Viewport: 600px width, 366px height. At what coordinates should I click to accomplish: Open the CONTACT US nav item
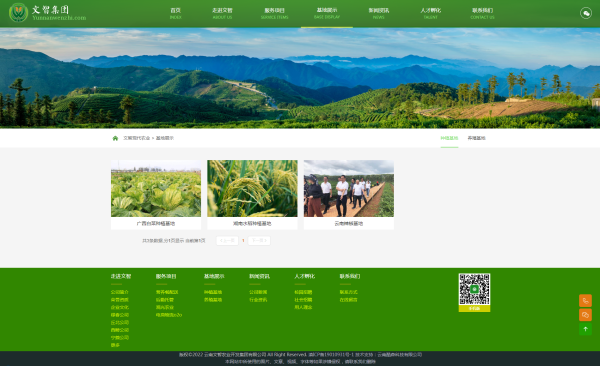coord(482,13)
